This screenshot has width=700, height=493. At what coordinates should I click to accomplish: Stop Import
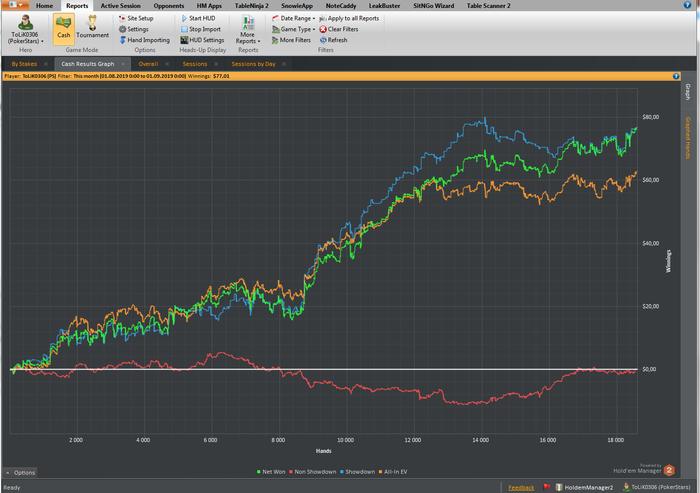pos(201,29)
